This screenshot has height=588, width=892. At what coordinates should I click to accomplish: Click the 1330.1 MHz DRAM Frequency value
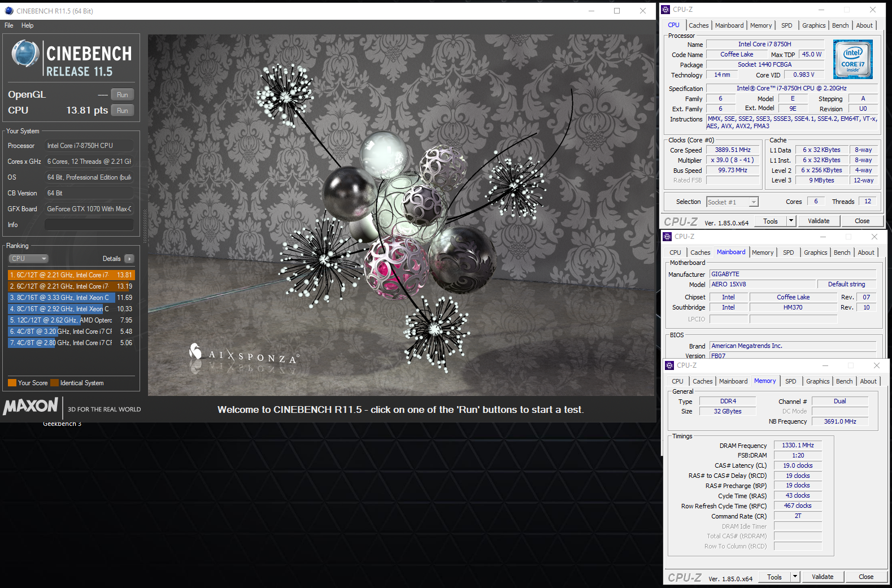[x=798, y=445]
